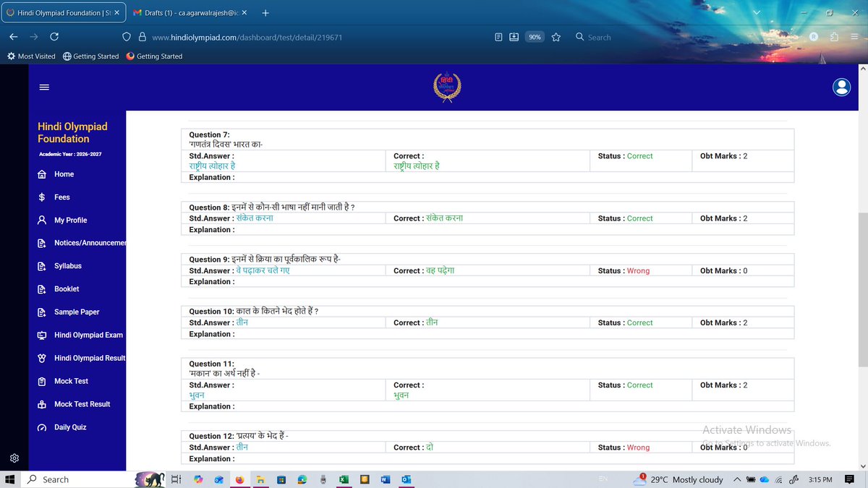Screen dimensions: 868x488
Task: Open the first Getting Started bookmark with globe icon
Action: [90, 56]
